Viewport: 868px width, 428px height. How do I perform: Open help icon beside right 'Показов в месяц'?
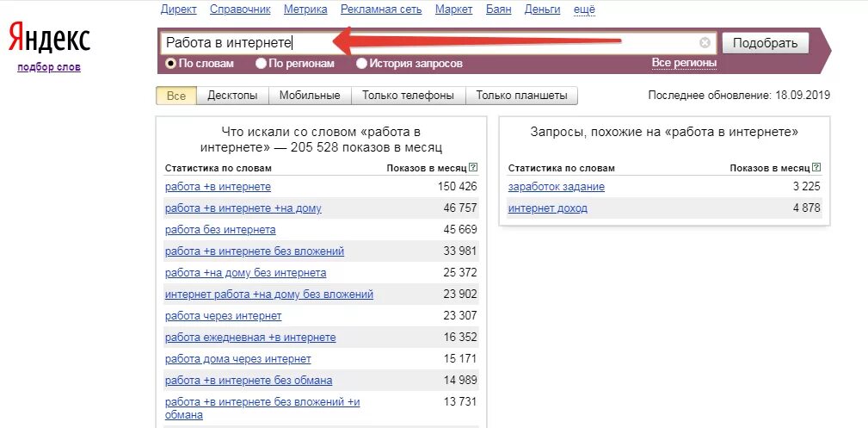(x=816, y=167)
